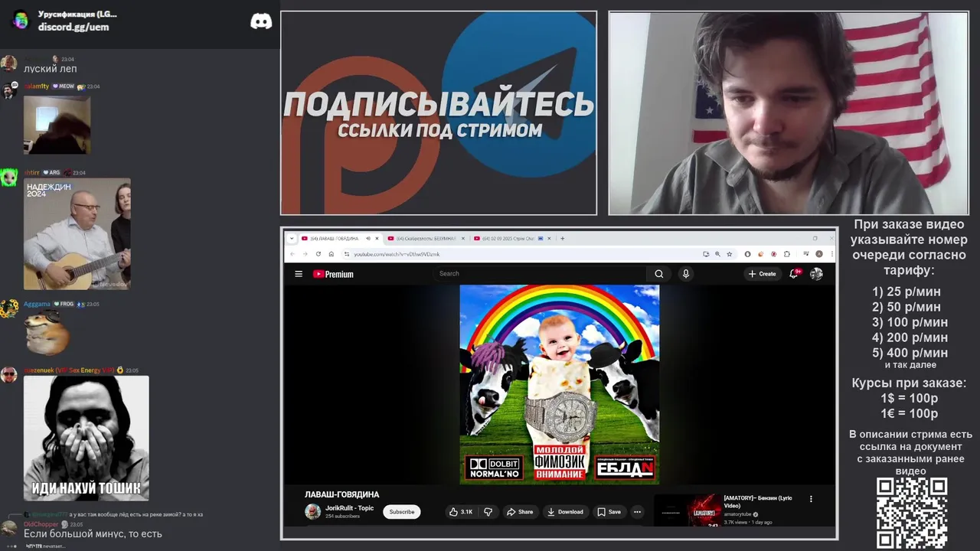Click the discord.gg/uem invite text

point(73,27)
